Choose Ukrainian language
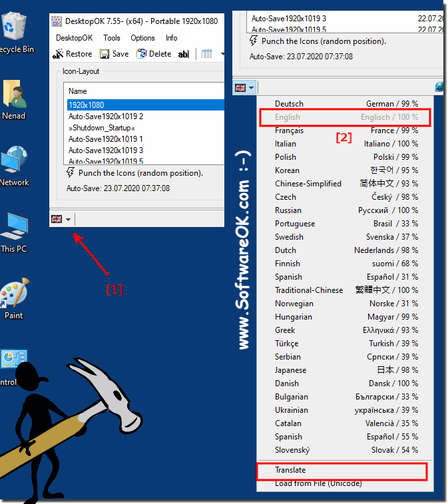This screenshot has width=448, height=504. coord(345,411)
